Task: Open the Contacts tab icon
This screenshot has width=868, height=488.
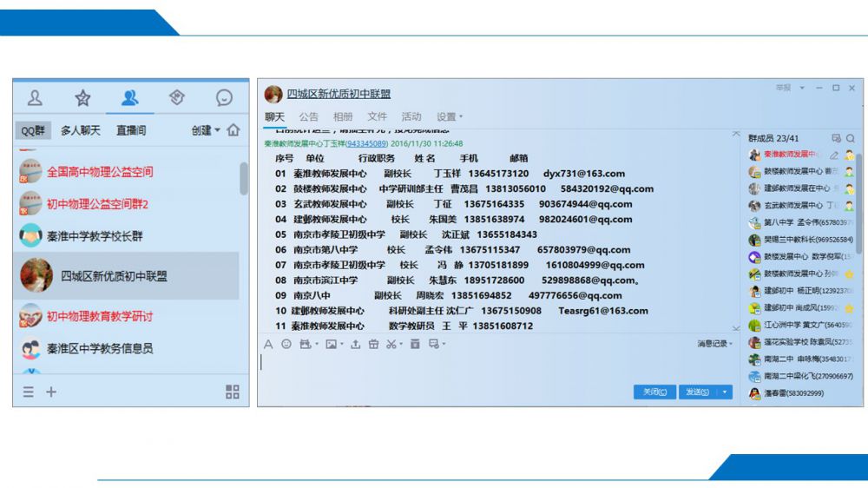Action: click(x=36, y=97)
